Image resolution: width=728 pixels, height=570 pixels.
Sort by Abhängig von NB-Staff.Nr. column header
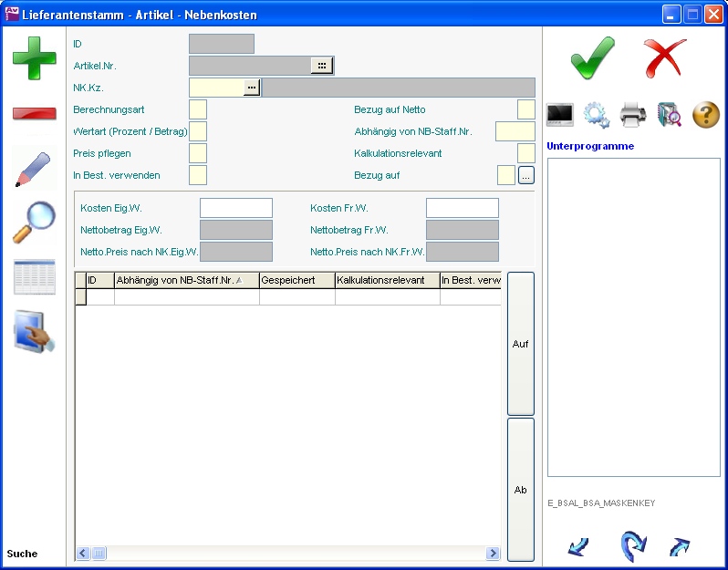coord(185,281)
